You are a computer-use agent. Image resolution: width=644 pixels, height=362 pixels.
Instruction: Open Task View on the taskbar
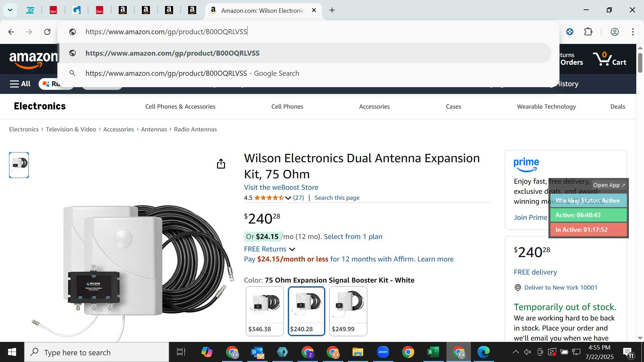[181, 352]
